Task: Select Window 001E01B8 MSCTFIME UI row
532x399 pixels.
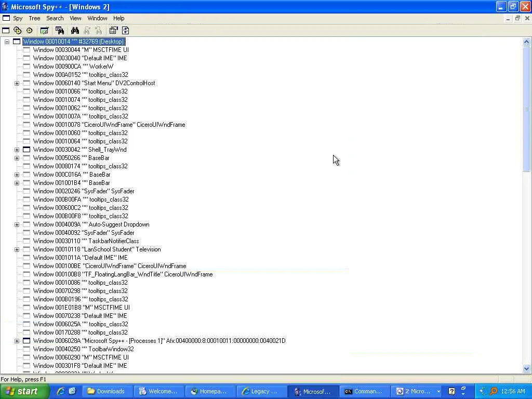Action: (x=82, y=308)
